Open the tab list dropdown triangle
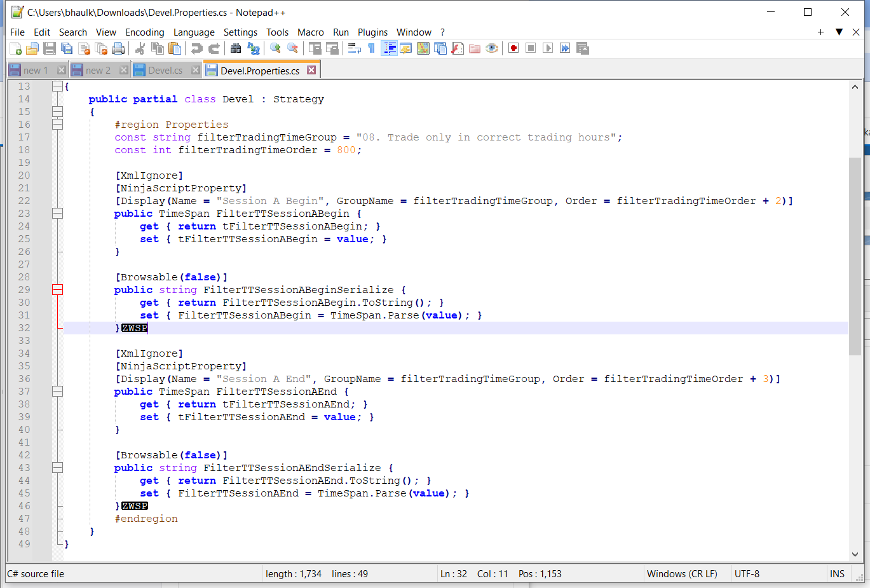This screenshot has height=588, width=870. pyautogui.click(x=839, y=32)
